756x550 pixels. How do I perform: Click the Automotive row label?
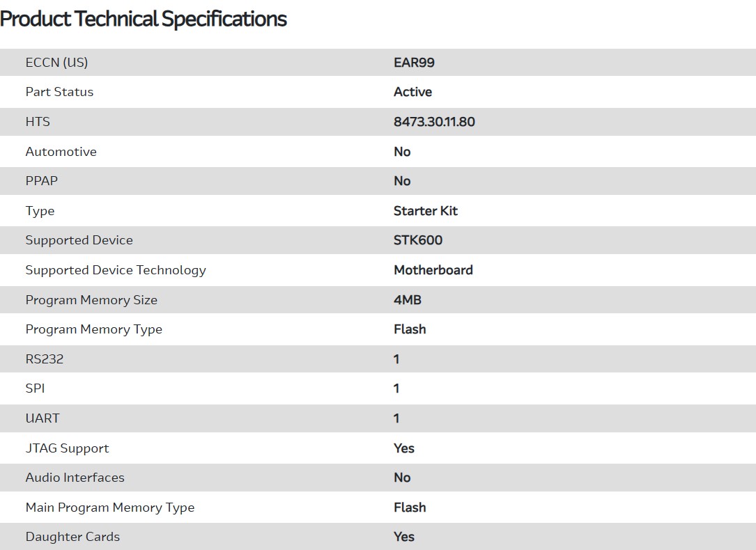61,152
